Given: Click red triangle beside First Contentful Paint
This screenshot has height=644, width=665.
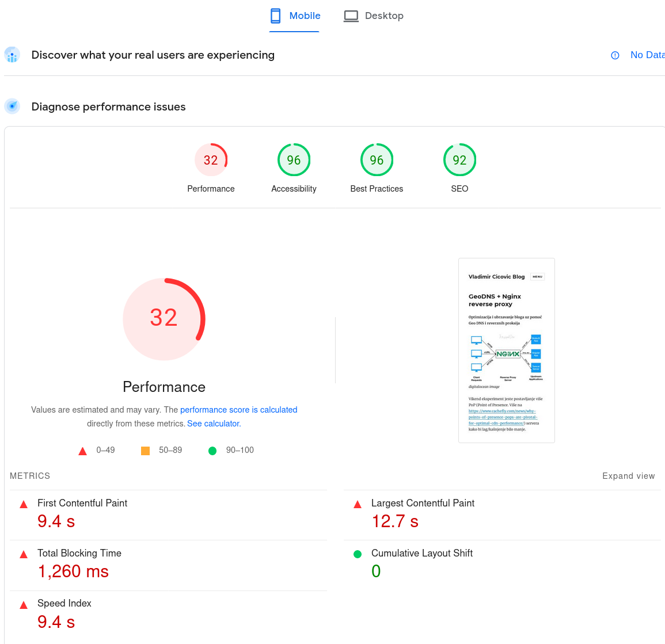Looking at the screenshot, I should point(24,504).
